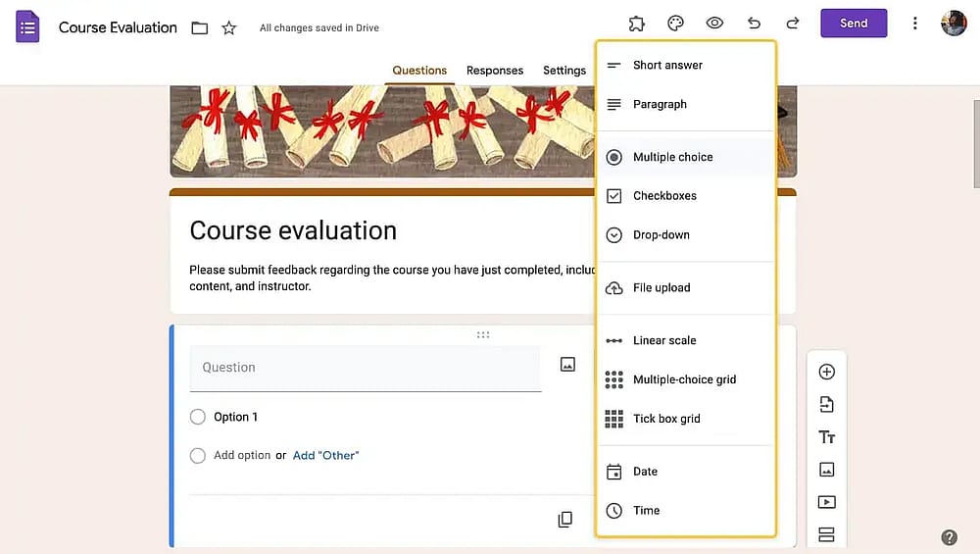Choose Drop-down question type

pyautogui.click(x=686, y=235)
